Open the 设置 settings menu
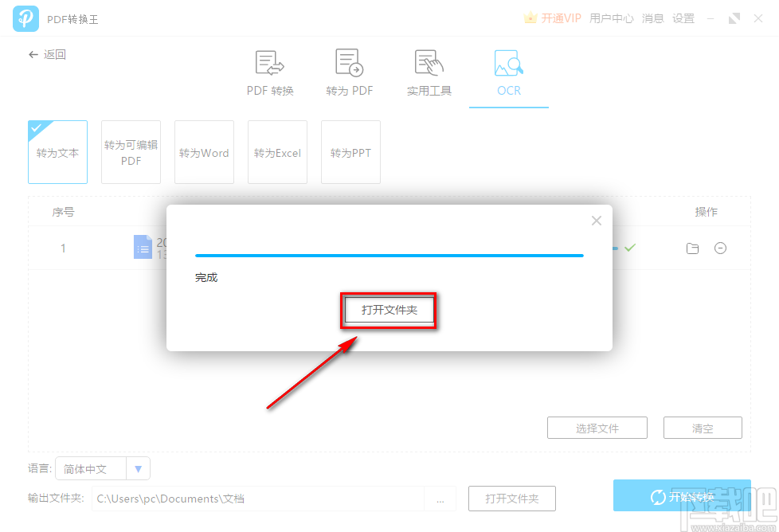 click(x=683, y=18)
